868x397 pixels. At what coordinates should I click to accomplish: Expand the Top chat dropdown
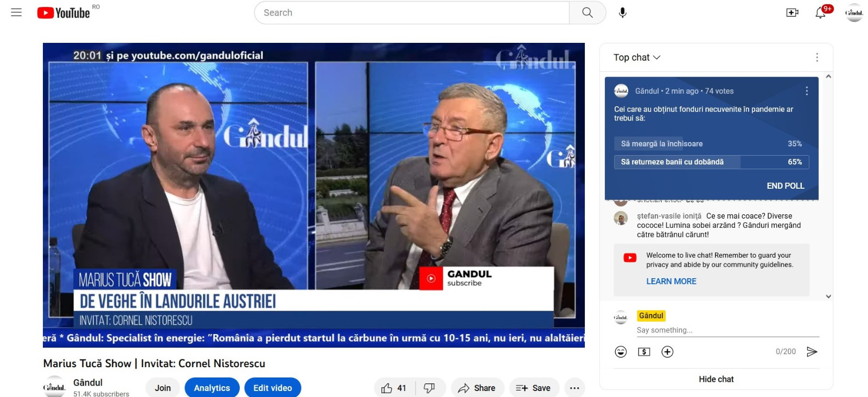[637, 57]
